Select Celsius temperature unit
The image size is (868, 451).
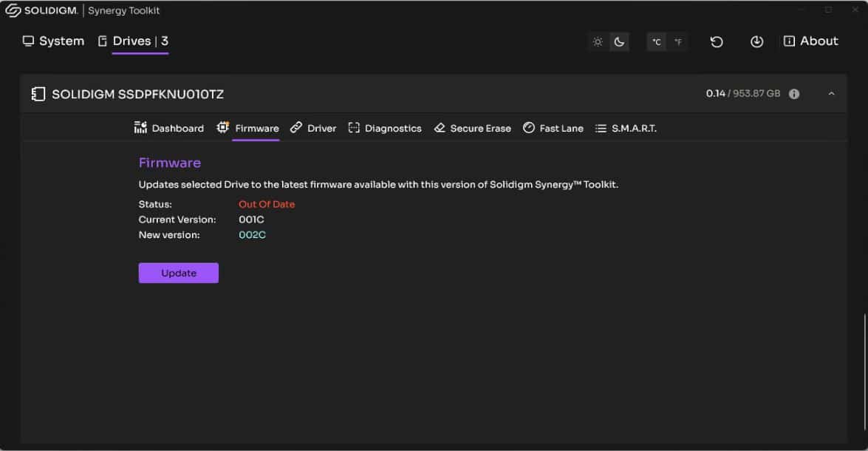[657, 41]
